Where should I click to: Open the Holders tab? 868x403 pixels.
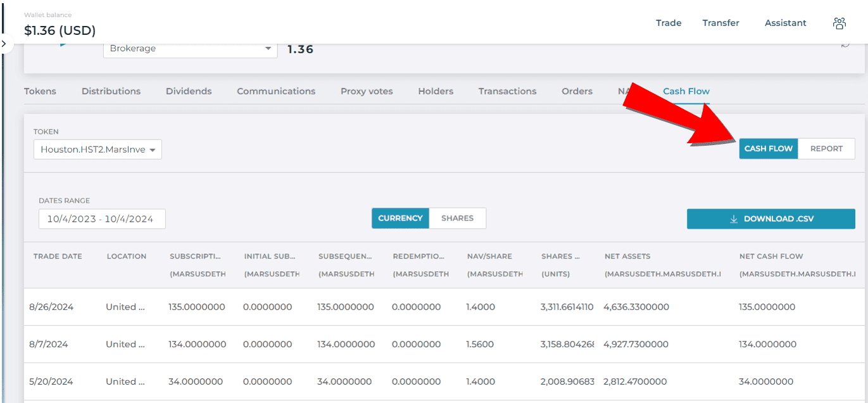coord(436,91)
